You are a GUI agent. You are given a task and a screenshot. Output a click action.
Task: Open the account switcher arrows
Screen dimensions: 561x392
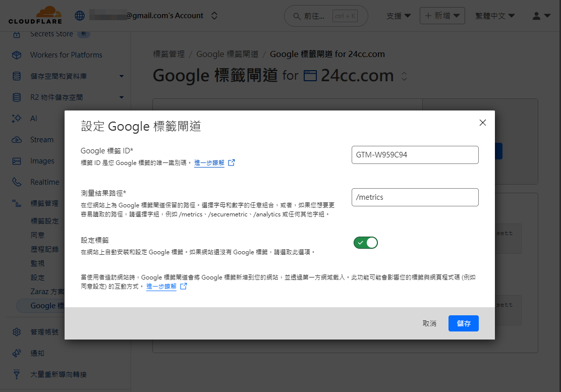tap(214, 16)
